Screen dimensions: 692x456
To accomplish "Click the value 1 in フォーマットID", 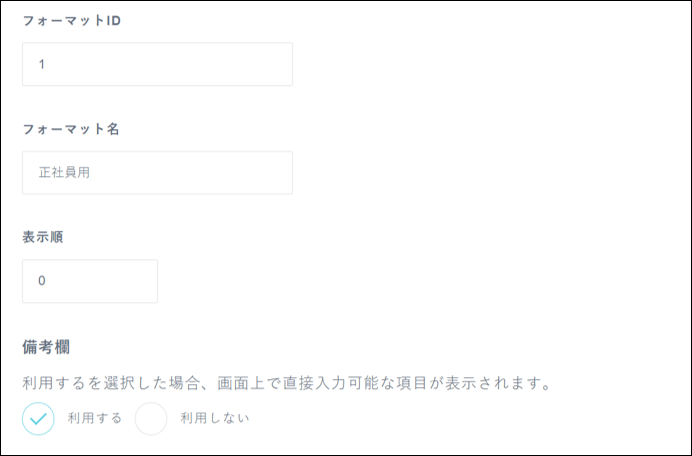I will pyautogui.click(x=42, y=64).
